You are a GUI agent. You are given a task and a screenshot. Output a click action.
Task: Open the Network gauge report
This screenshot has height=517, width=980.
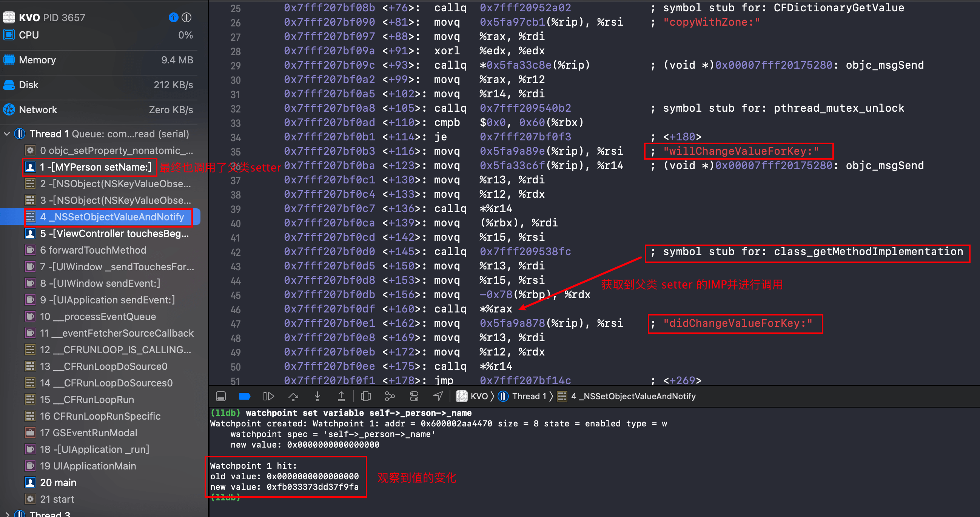(99, 109)
